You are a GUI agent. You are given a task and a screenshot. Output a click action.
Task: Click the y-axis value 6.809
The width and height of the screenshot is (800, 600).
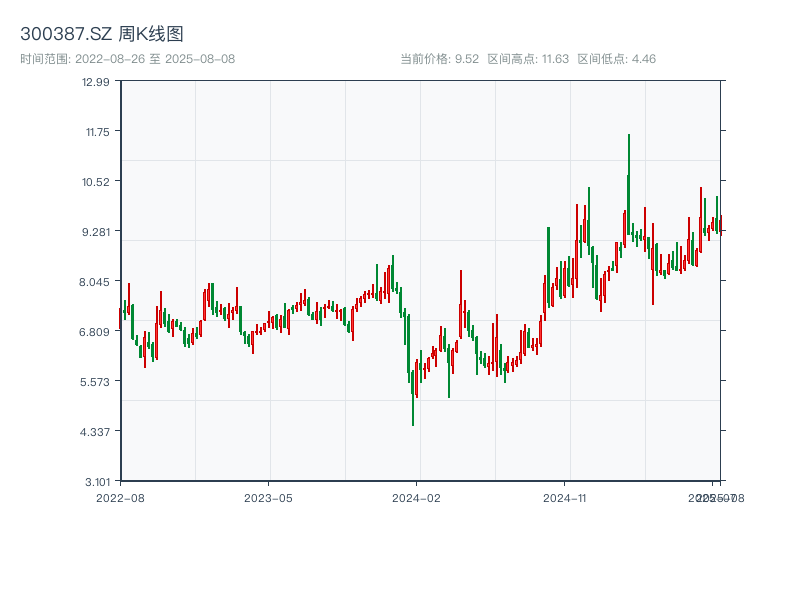[x=94, y=332]
